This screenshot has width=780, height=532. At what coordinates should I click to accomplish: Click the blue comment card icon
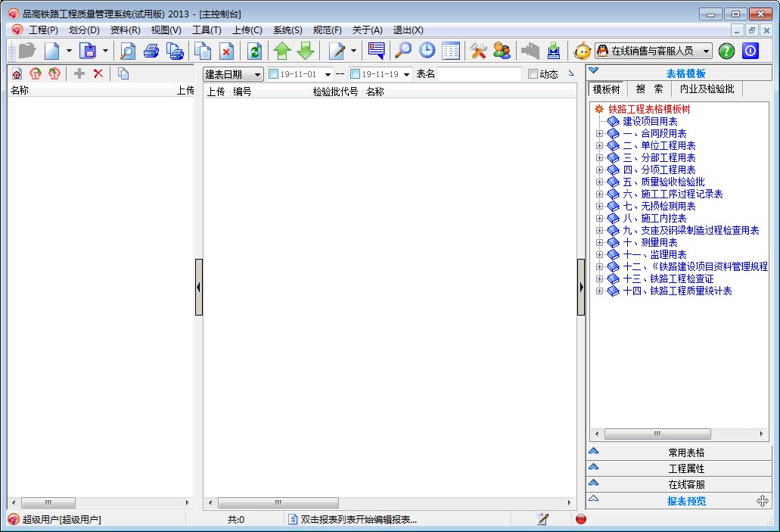376,51
